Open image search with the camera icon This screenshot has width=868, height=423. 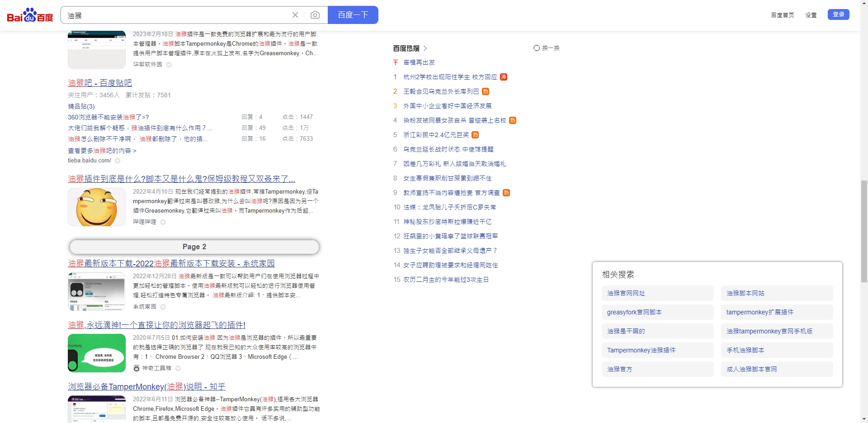(x=316, y=14)
